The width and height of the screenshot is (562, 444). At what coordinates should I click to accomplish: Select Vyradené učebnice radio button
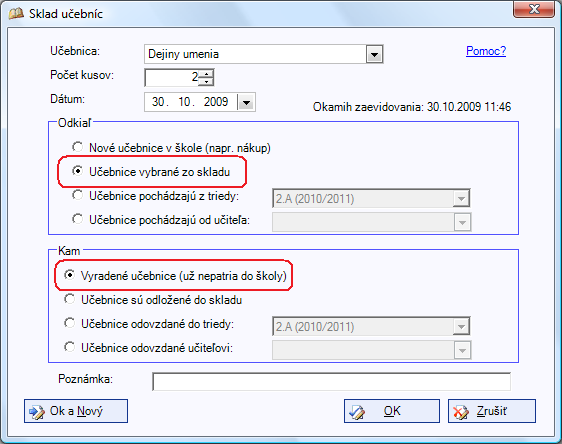click(70, 275)
